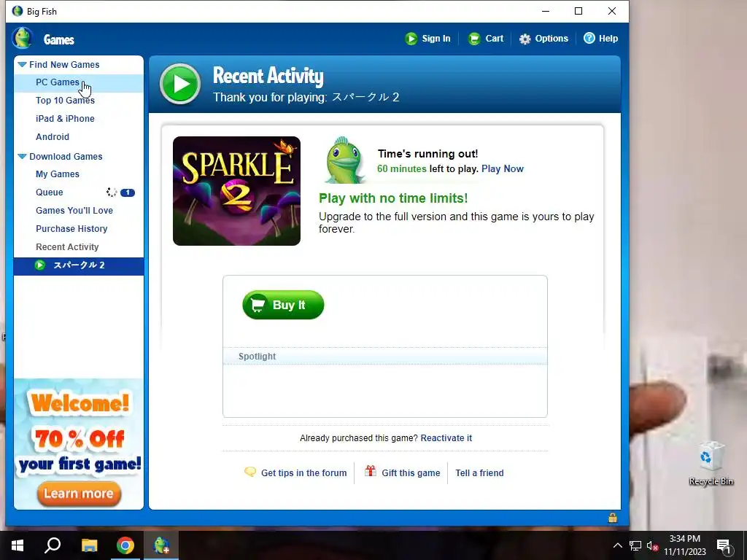Click the Options gear icon
The width and height of the screenshot is (747, 560).
[x=525, y=39]
